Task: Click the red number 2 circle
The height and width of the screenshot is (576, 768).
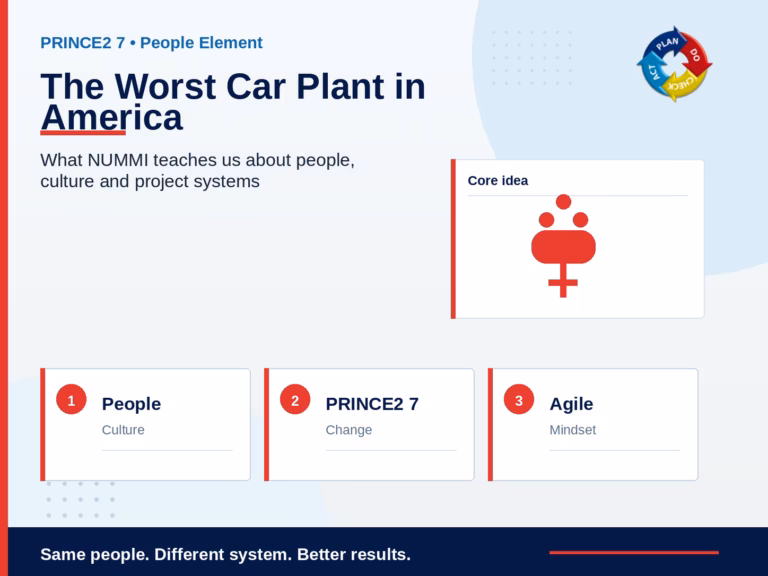Action: 295,400
